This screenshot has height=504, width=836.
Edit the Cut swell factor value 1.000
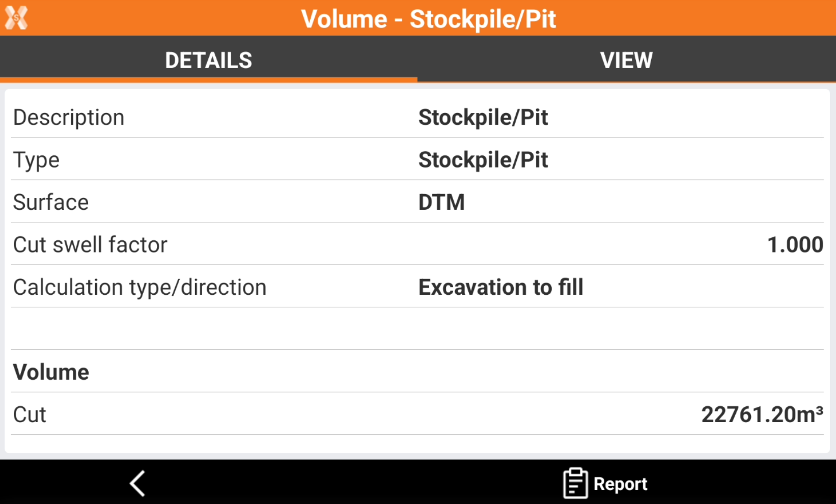(795, 245)
